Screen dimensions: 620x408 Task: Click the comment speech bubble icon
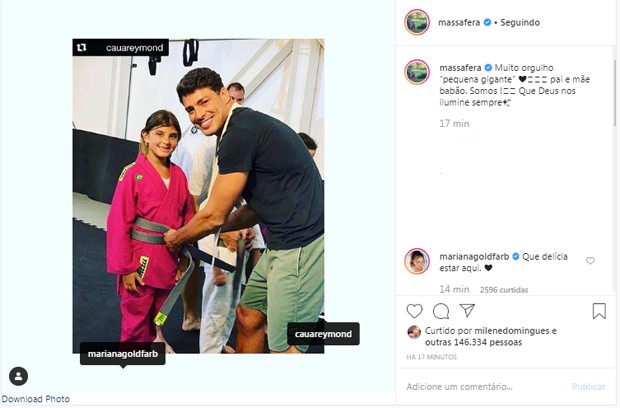coord(441,311)
